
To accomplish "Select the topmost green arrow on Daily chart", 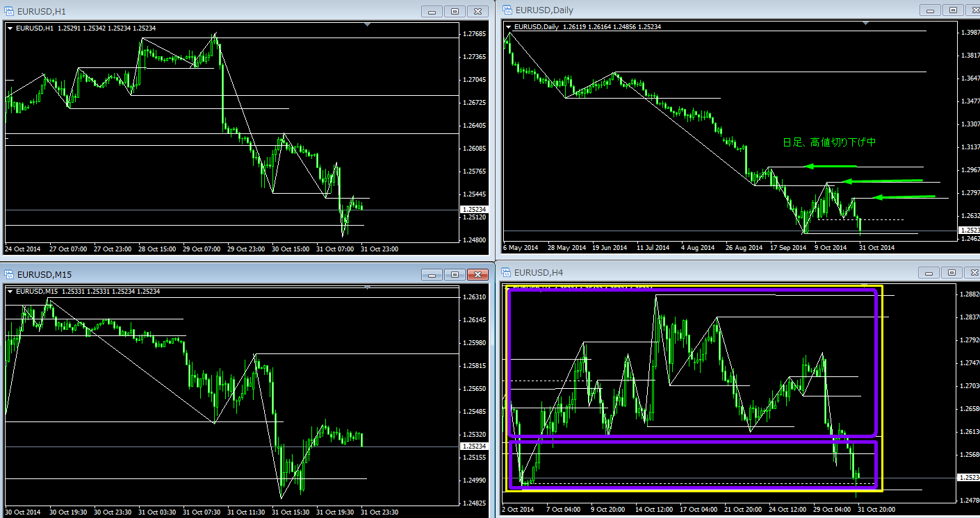I will pos(830,165).
